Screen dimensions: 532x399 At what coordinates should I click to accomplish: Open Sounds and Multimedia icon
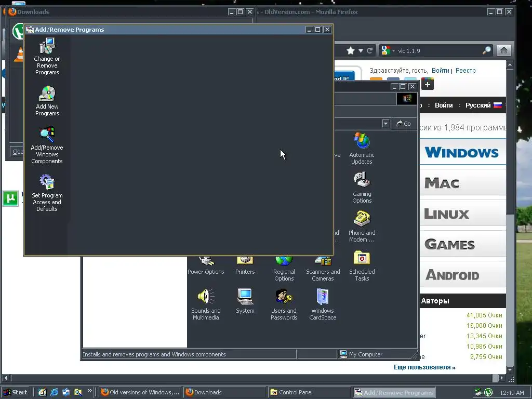click(x=206, y=304)
